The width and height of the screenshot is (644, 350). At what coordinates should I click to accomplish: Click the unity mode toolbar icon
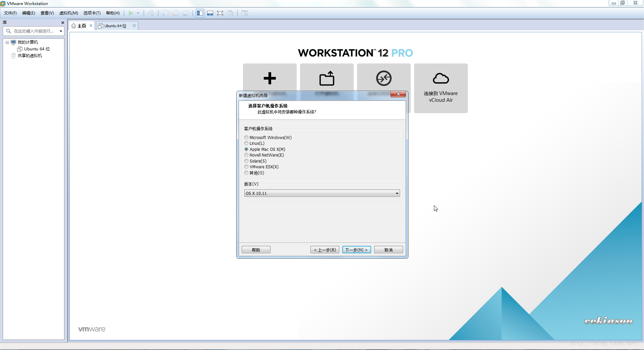(230, 13)
